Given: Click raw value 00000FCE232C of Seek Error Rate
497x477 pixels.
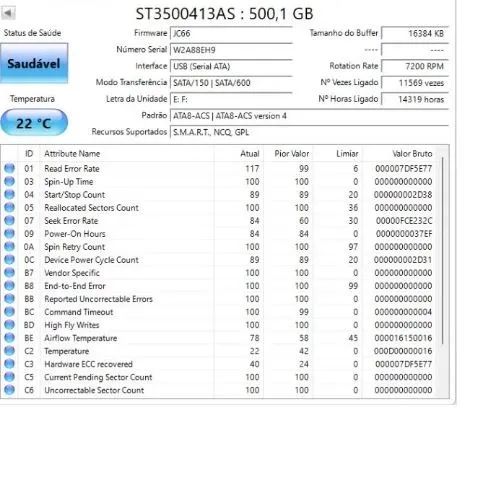Looking at the screenshot, I should [404, 221].
